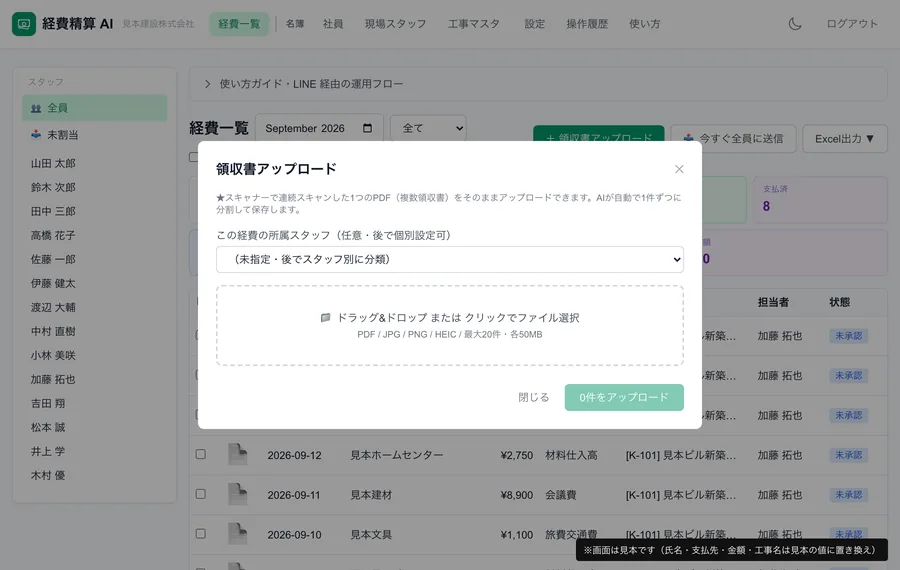
Task: Click 0件をアップロード button
Action: point(624,397)
